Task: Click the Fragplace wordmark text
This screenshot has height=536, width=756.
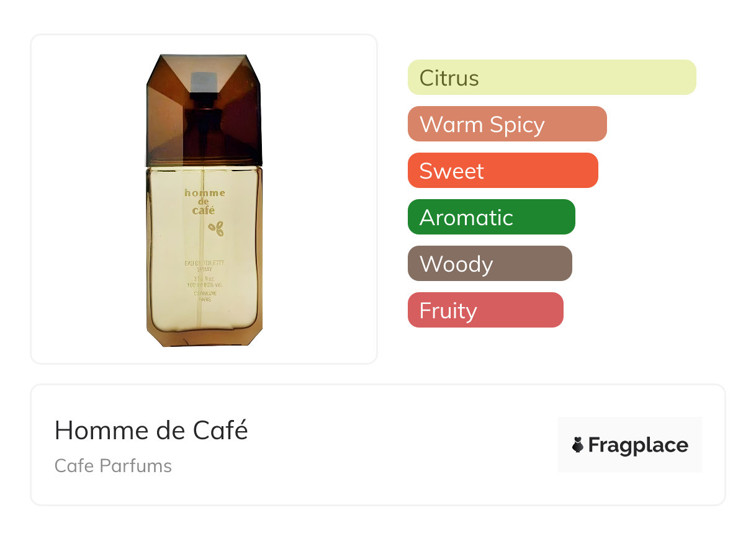Action: point(637,445)
